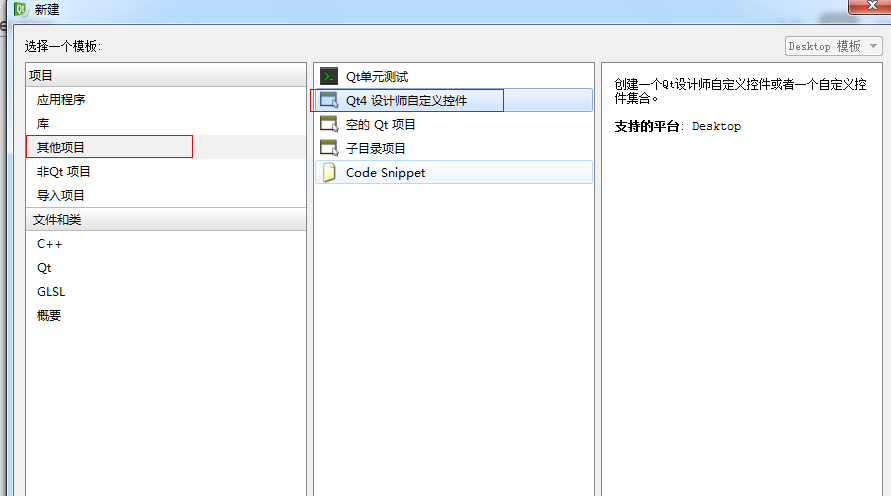Image resolution: width=891 pixels, height=496 pixels.
Task: Select 非Qt 项目 category
Action: [166, 171]
